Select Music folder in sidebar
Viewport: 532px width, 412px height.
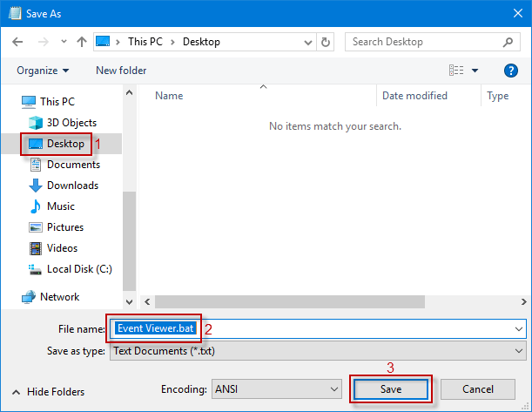pyautogui.click(x=60, y=206)
